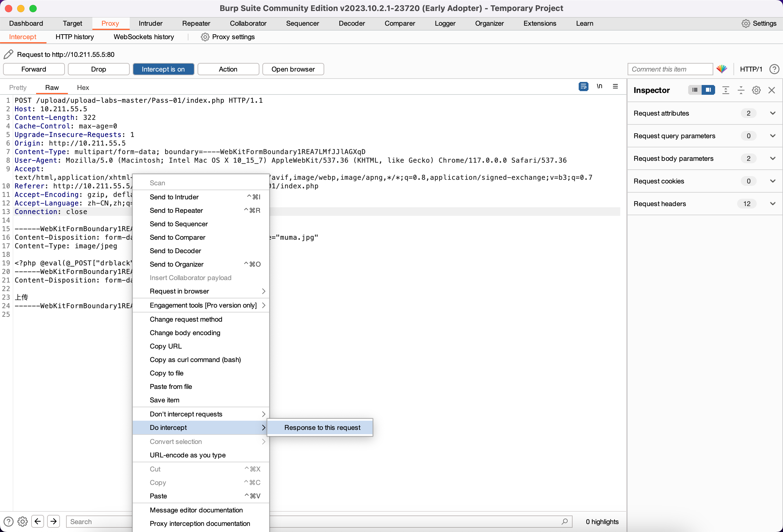Image resolution: width=783 pixels, height=532 pixels.
Task: Click the Proxy settings link
Action: [233, 37]
